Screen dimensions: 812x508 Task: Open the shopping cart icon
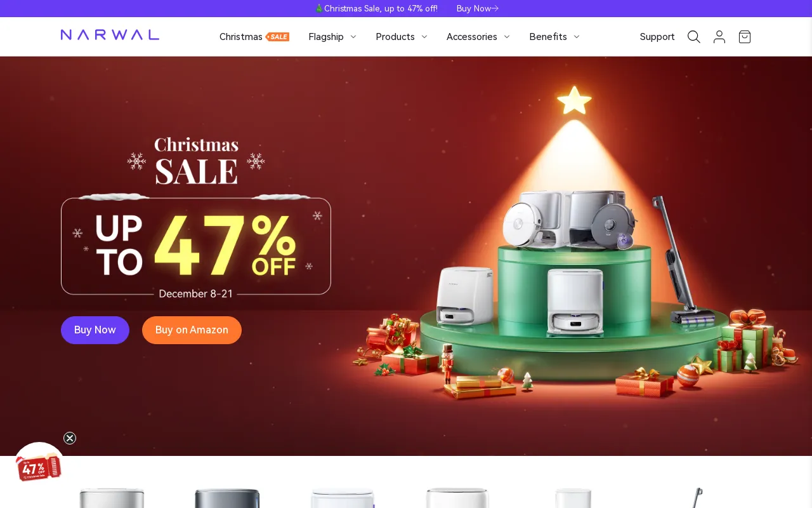coord(745,37)
